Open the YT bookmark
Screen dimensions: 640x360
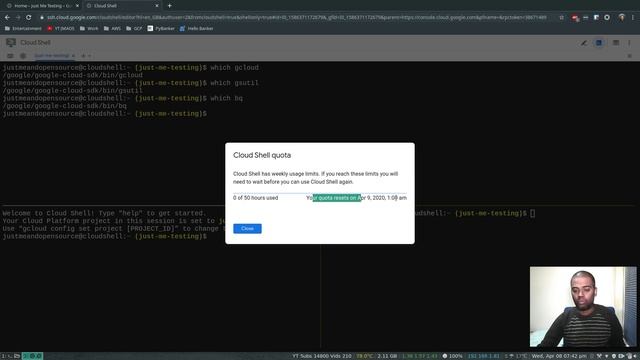[61, 29]
